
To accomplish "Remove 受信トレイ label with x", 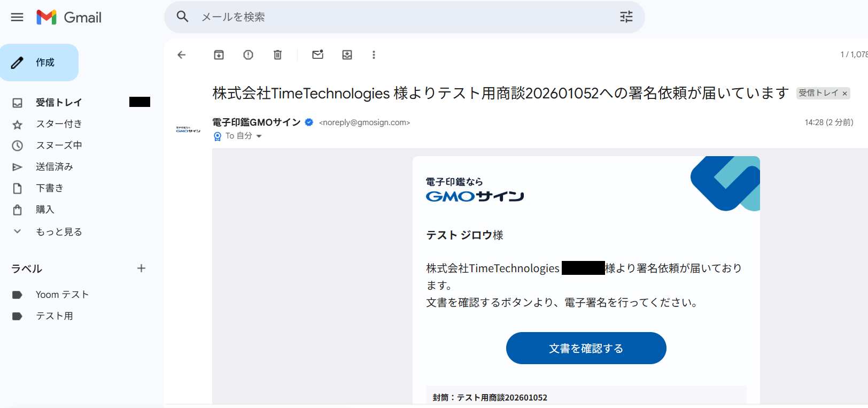I will click(x=844, y=94).
